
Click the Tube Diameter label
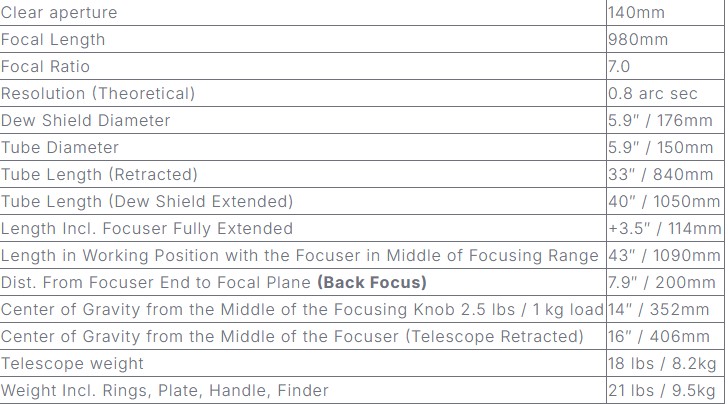click(x=60, y=148)
